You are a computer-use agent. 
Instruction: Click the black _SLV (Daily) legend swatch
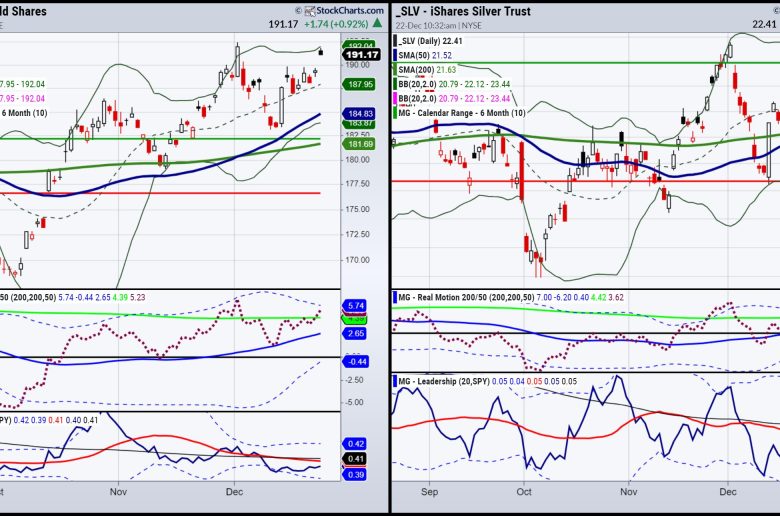pyautogui.click(x=395, y=41)
